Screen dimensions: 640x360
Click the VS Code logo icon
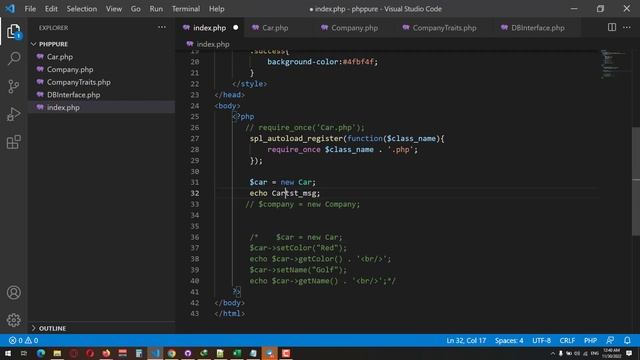click(x=10, y=9)
